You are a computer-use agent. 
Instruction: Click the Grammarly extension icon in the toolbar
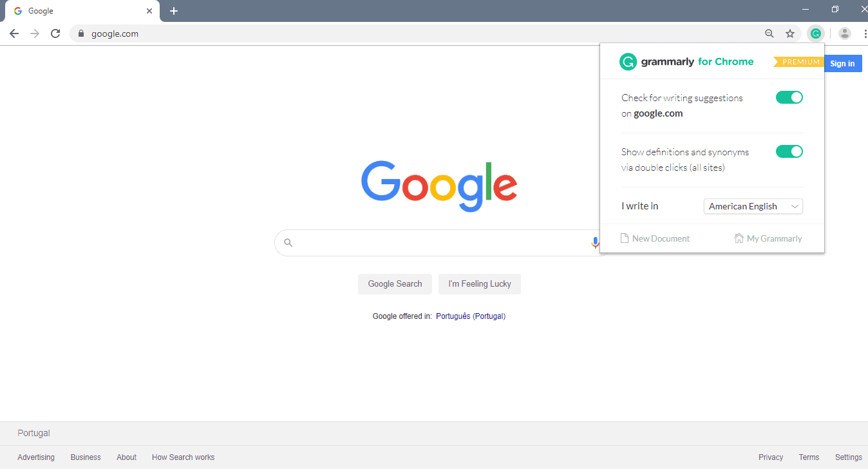(x=816, y=33)
